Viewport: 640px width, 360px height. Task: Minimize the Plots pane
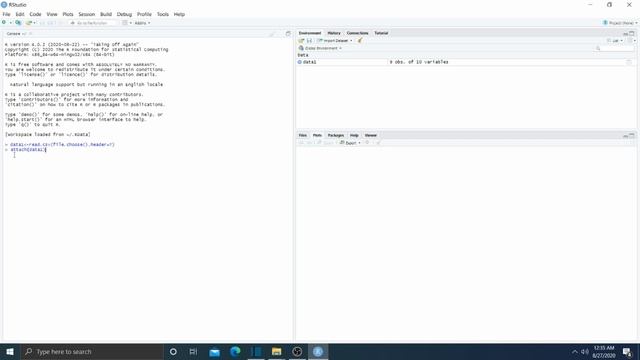[x=625, y=136]
